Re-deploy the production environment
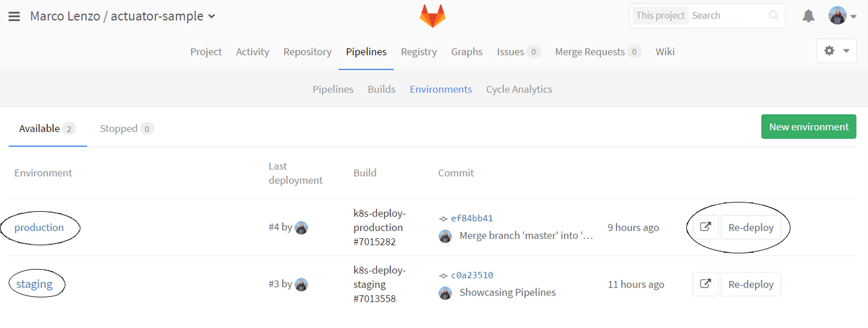This screenshot has width=868, height=328. click(x=751, y=227)
